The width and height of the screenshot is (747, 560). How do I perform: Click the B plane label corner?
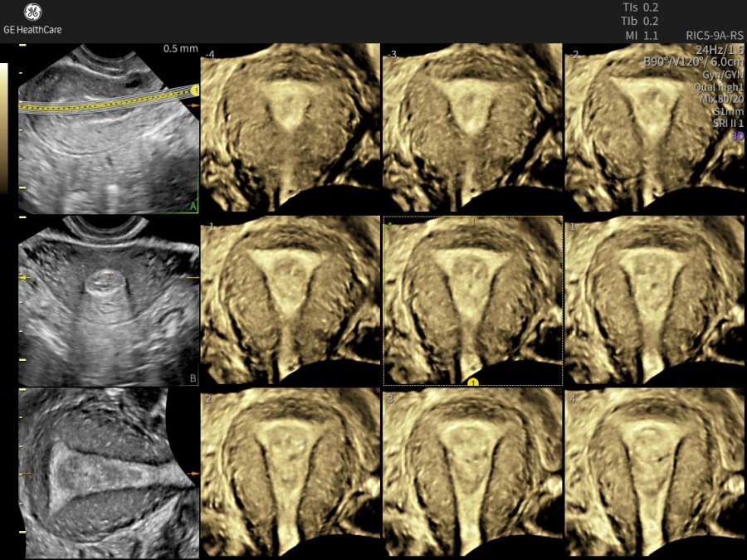tap(193, 379)
